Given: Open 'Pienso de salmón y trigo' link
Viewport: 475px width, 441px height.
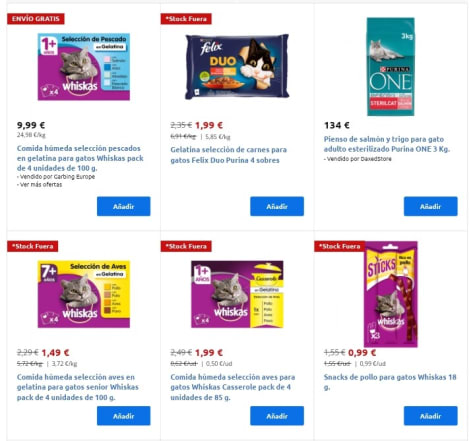Looking at the screenshot, I should (x=387, y=144).
